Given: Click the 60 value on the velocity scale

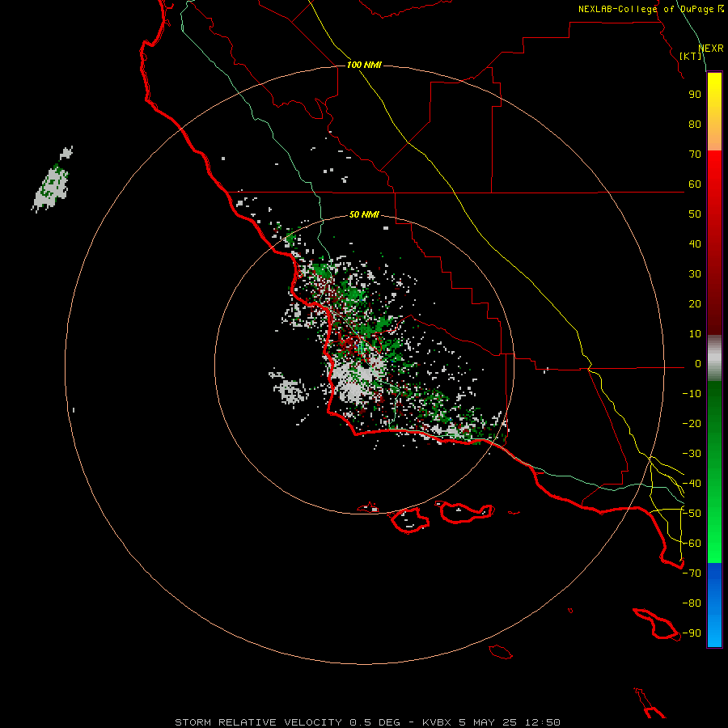Looking at the screenshot, I should (695, 184).
